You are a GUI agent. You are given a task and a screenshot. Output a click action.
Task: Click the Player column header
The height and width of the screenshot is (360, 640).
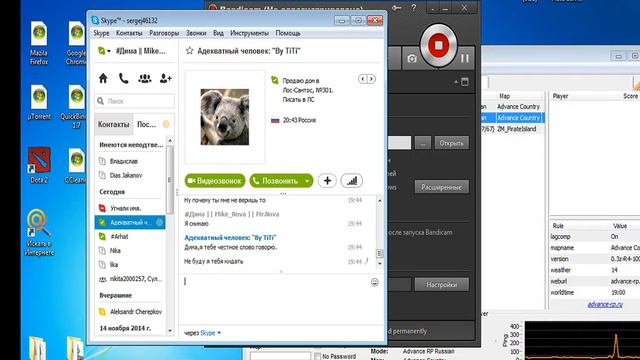tap(560, 96)
